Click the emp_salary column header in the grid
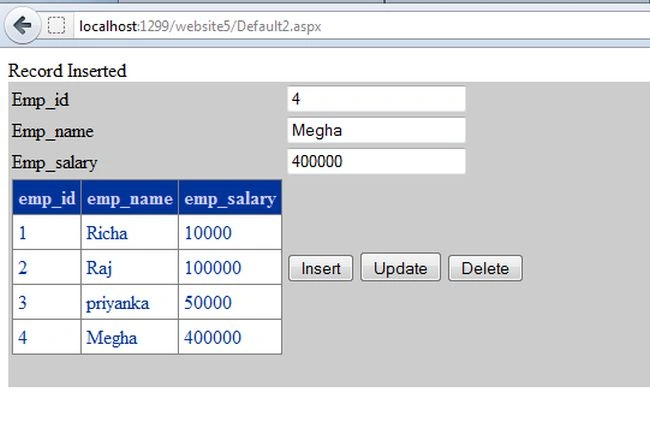Viewport: 650px width, 446px height. tap(230, 198)
